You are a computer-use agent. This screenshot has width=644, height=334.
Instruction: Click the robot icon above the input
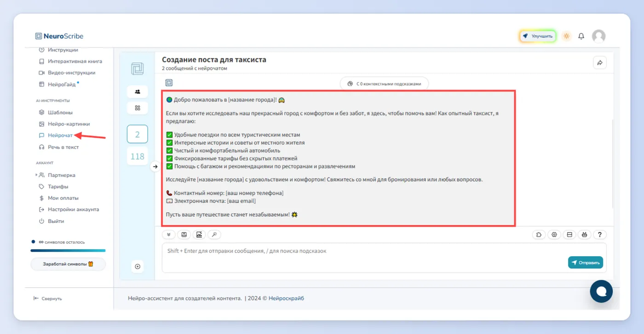(584, 234)
